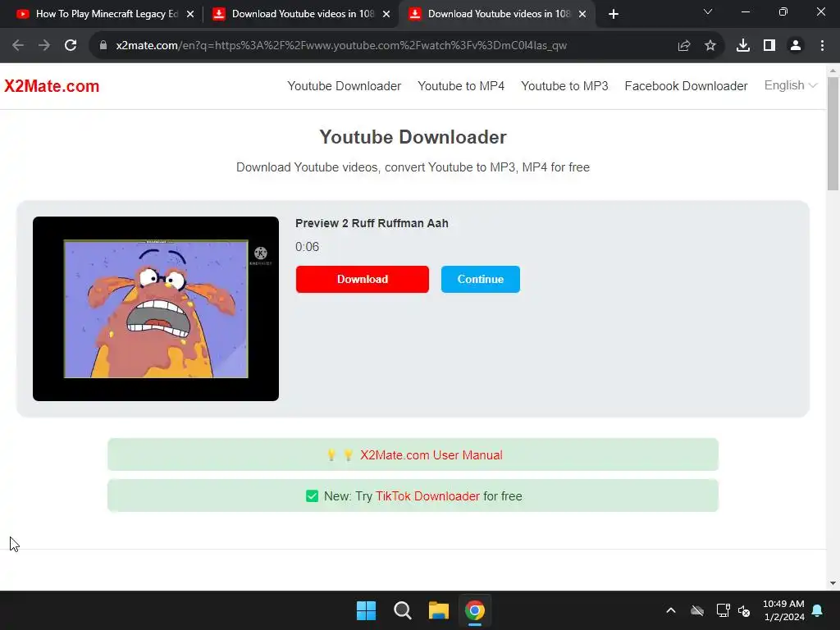Open Youtube to MP4 nav link
The width and height of the screenshot is (840, 630).
[x=461, y=86]
